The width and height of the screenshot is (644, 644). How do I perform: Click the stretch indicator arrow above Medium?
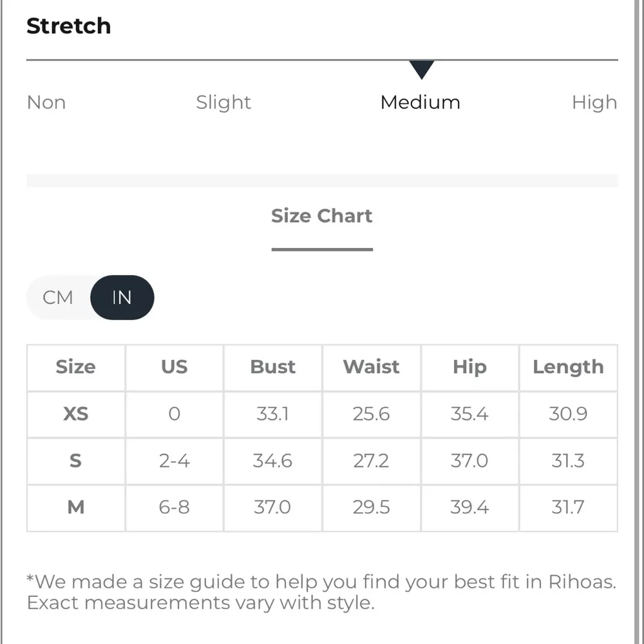422,70
